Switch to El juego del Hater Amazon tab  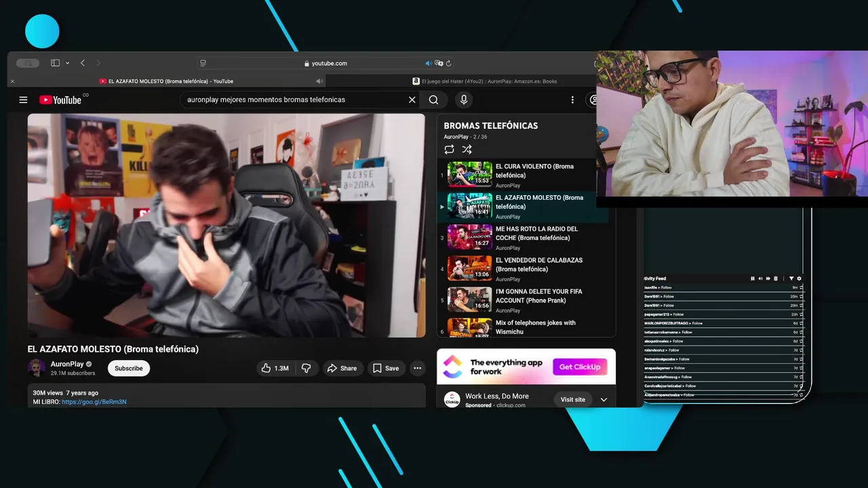click(x=485, y=81)
